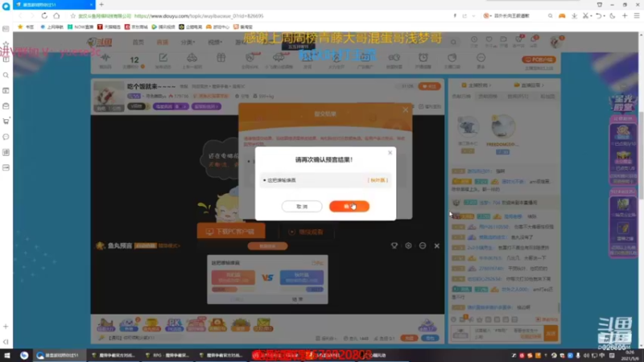
Task: Click the orange PC客户端 button
Action: (539, 60)
